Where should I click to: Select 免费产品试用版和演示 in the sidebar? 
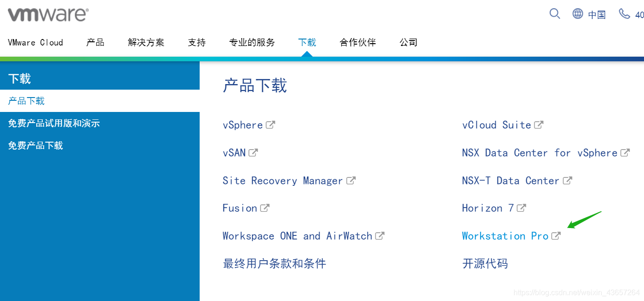coord(100,123)
